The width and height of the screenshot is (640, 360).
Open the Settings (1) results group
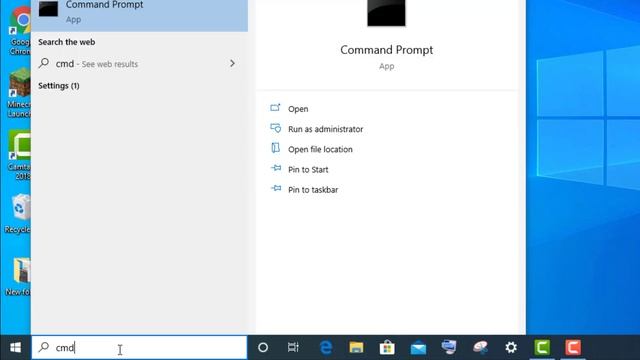[x=59, y=86]
